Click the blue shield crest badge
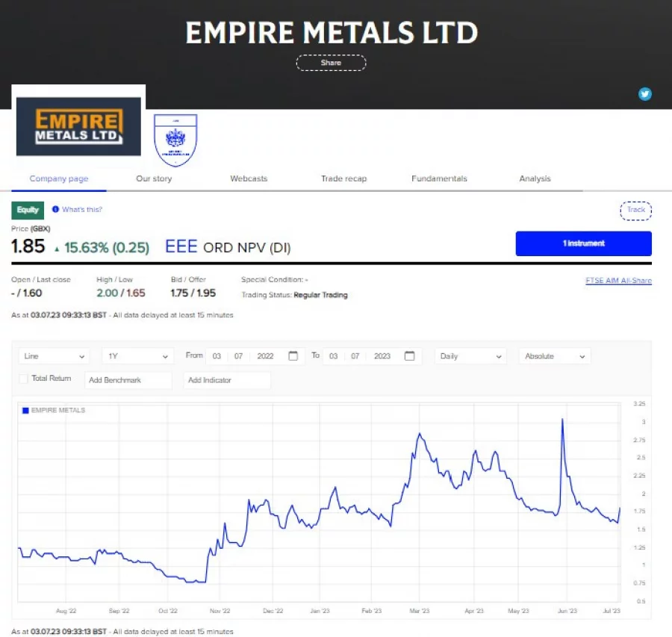The width and height of the screenshot is (672, 637). (175, 140)
